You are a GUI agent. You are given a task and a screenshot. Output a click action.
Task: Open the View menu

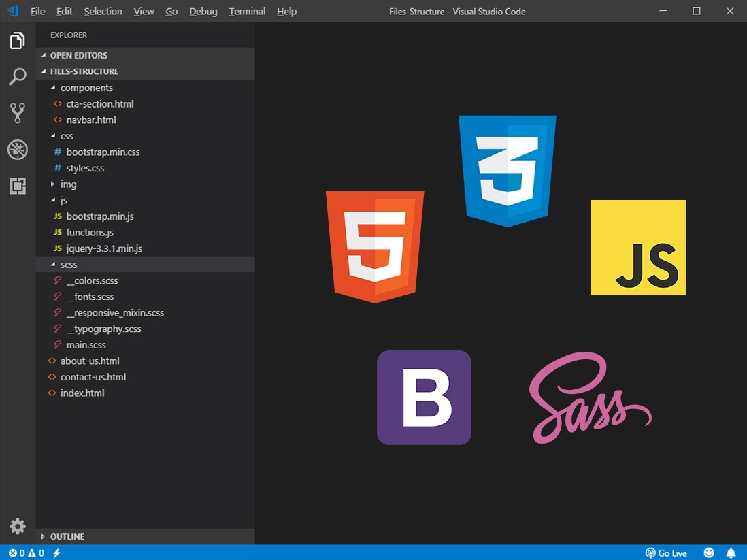click(144, 11)
